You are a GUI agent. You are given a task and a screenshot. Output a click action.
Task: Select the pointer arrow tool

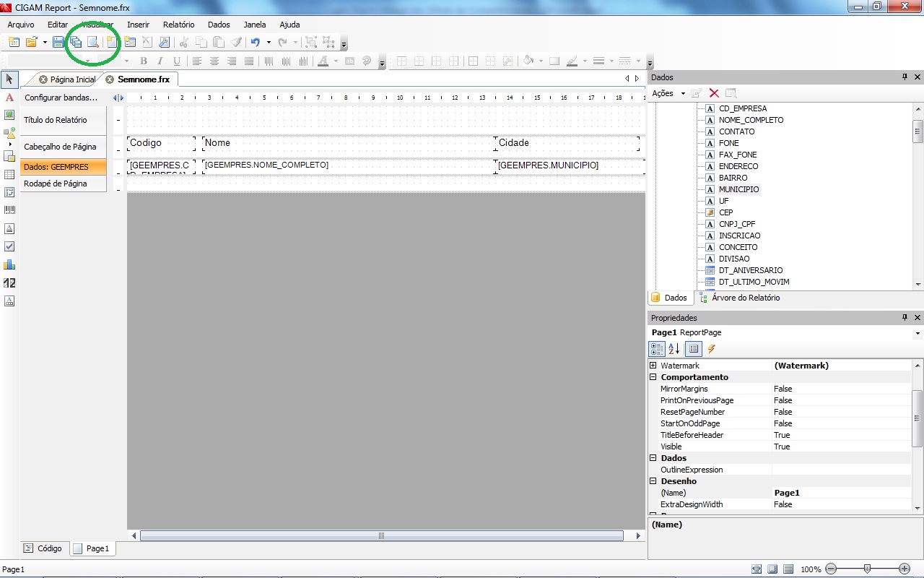coord(9,79)
